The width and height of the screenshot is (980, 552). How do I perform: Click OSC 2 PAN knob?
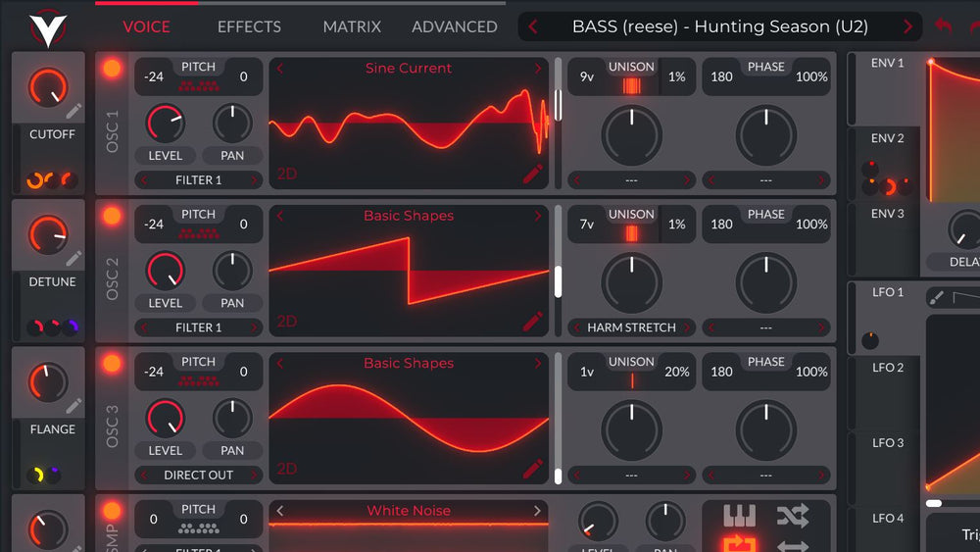(232, 271)
